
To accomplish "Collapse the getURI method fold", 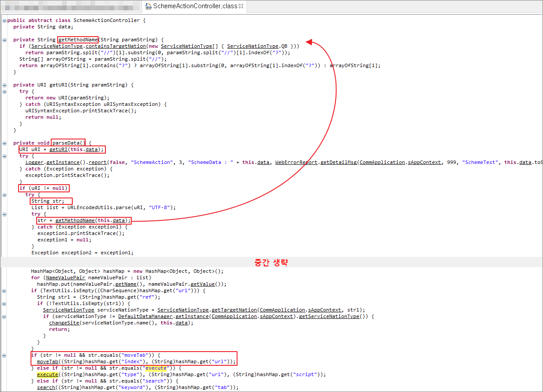I will [4, 85].
